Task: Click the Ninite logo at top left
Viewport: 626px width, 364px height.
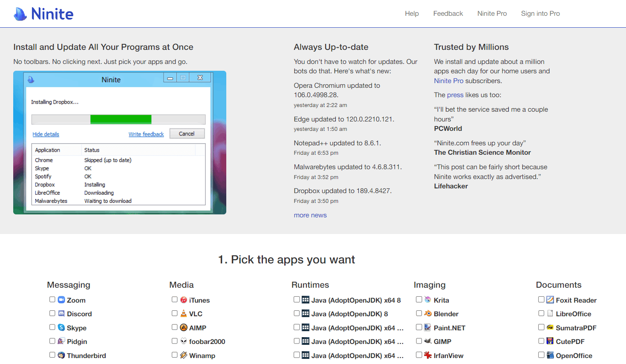Action: point(43,13)
